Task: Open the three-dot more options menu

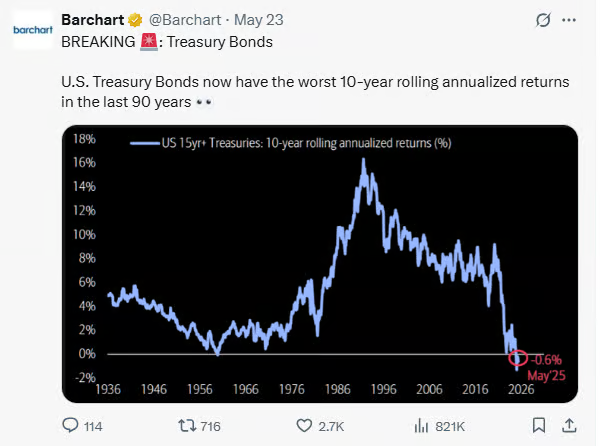Action: click(570, 21)
